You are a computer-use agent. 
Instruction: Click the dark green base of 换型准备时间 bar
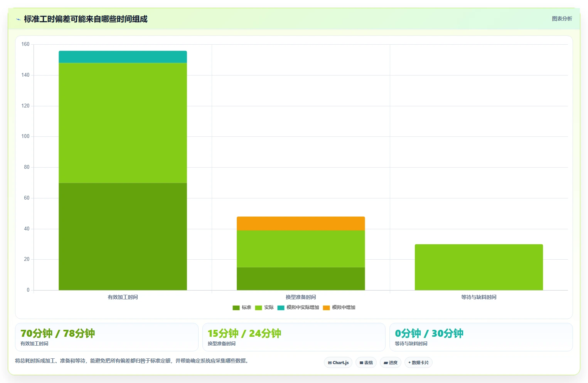pos(301,279)
